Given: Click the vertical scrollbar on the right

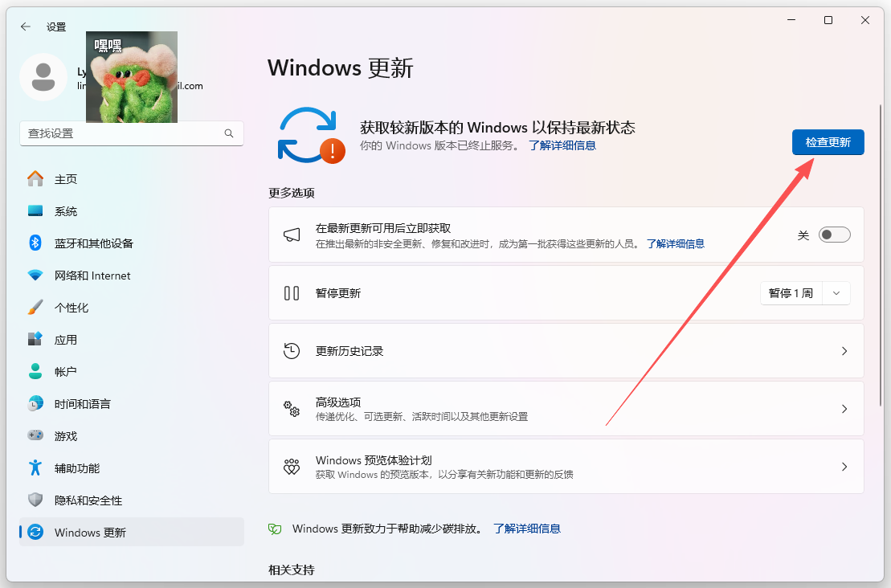Looking at the screenshot, I should [x=881, y=255].
